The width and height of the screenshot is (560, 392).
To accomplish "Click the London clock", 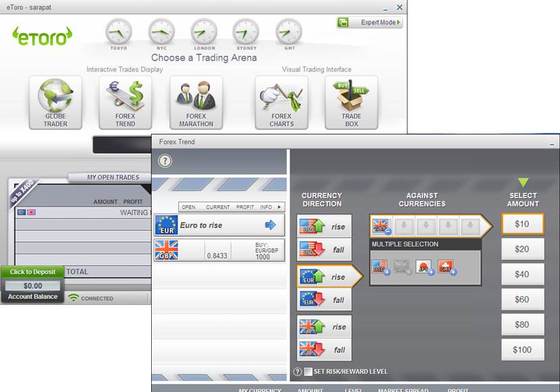I will pos(204,32).
